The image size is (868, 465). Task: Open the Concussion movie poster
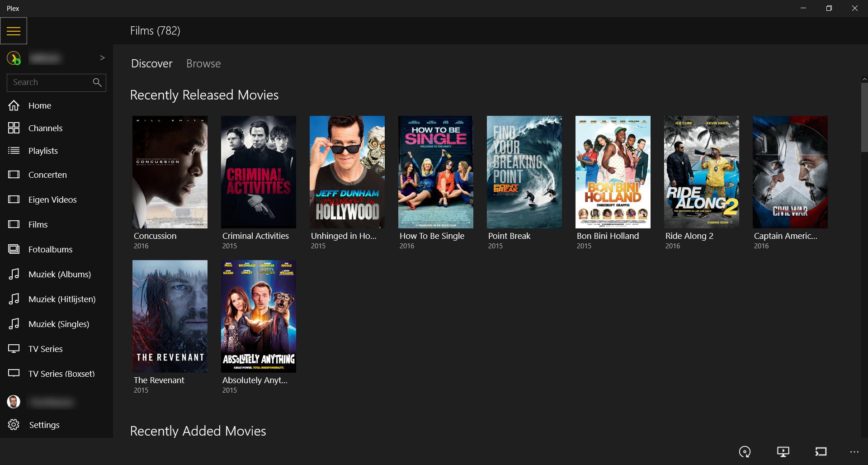click(170, 172)
